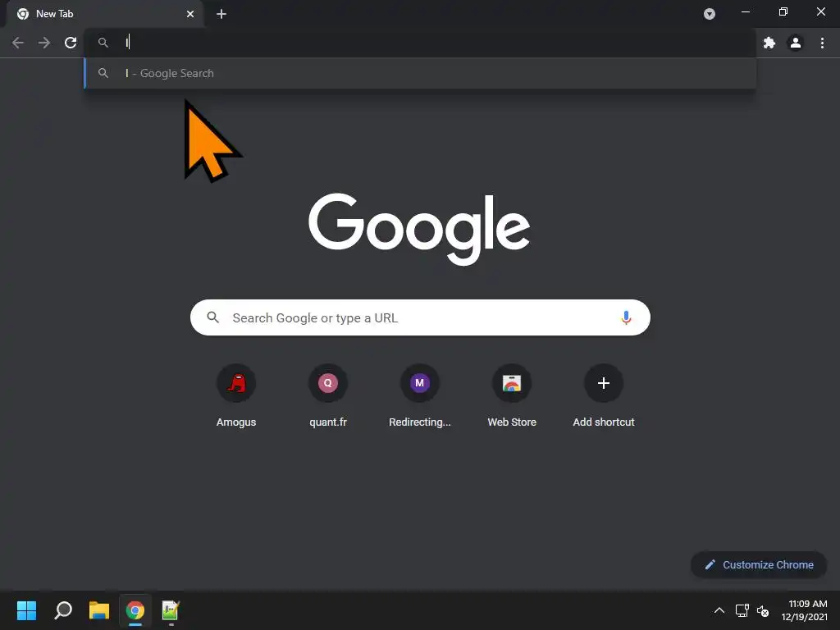Open Chrome's three-dot menu

822,43
